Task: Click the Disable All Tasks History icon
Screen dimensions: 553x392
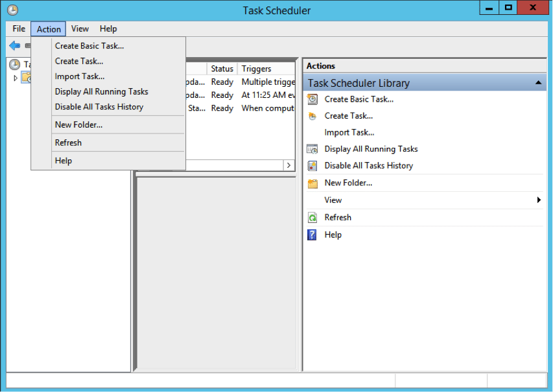Action: tap(312, 166)
